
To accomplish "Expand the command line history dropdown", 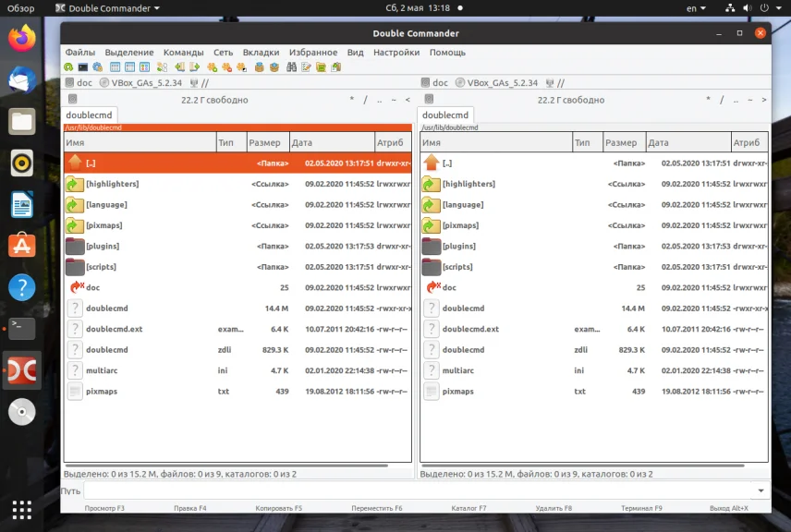I will 761,490.
